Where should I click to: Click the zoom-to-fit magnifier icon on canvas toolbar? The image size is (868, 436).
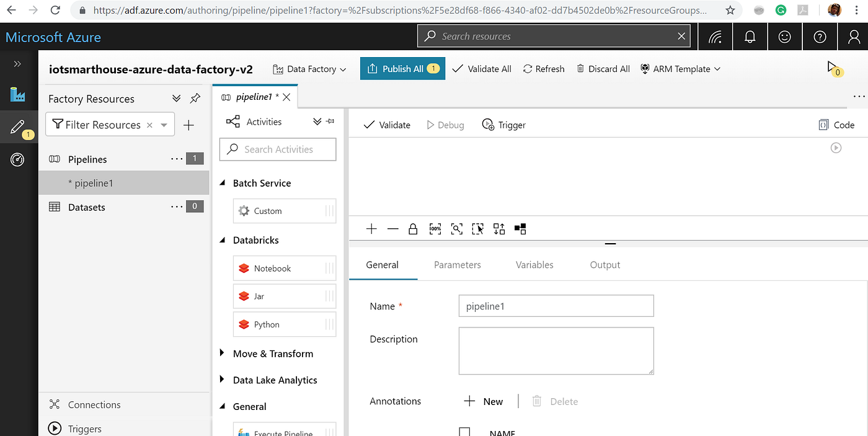(457, 228)
